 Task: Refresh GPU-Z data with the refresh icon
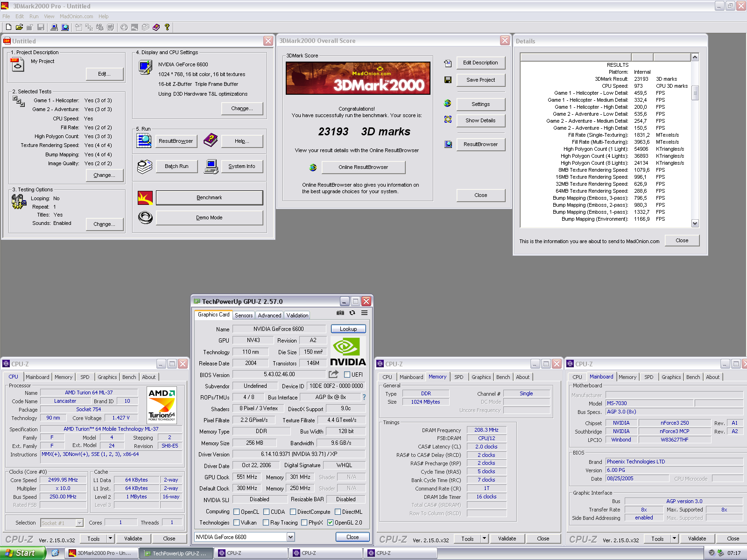click(352, 313)
